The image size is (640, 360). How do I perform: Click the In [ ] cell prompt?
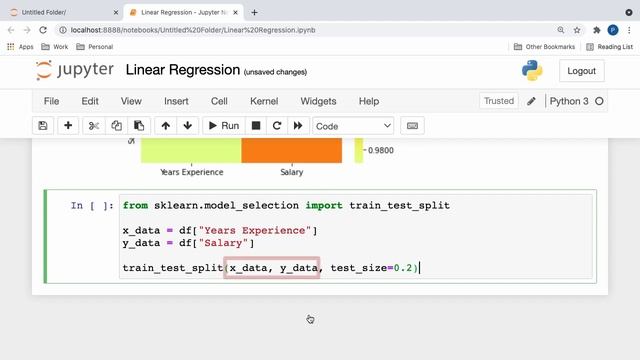tap(92, 206)
